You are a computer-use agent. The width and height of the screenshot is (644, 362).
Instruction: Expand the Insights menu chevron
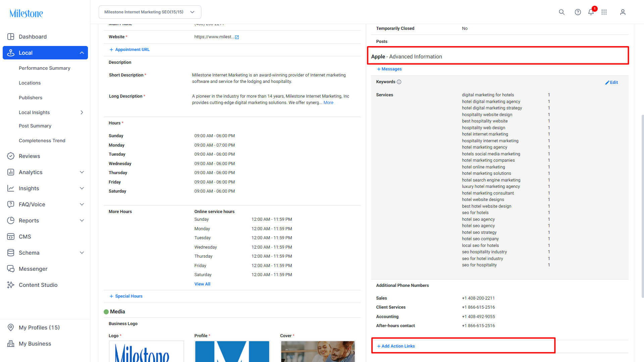(x=82, y=188)
